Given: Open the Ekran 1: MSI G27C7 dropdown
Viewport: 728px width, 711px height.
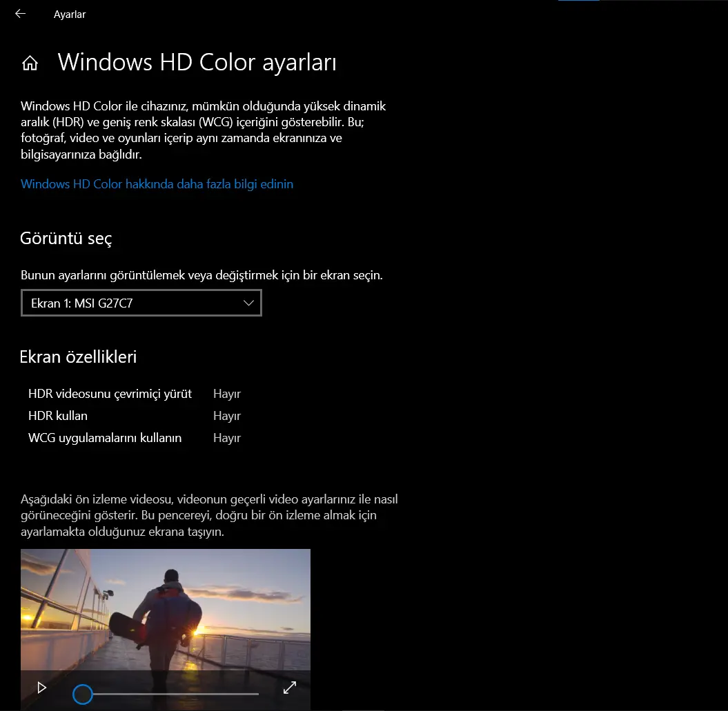Looking at the screenshot, I should [x=141, y=303].
